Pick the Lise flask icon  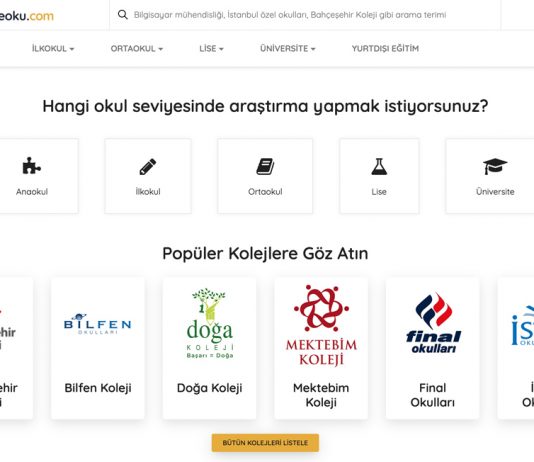pos(379,166)
